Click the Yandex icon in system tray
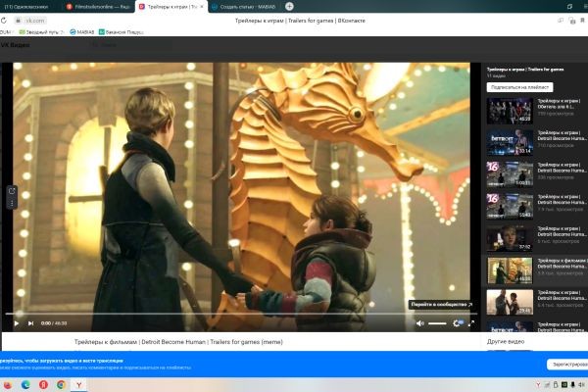The width and height of the screenshot is (588, 392). [538, 385]
